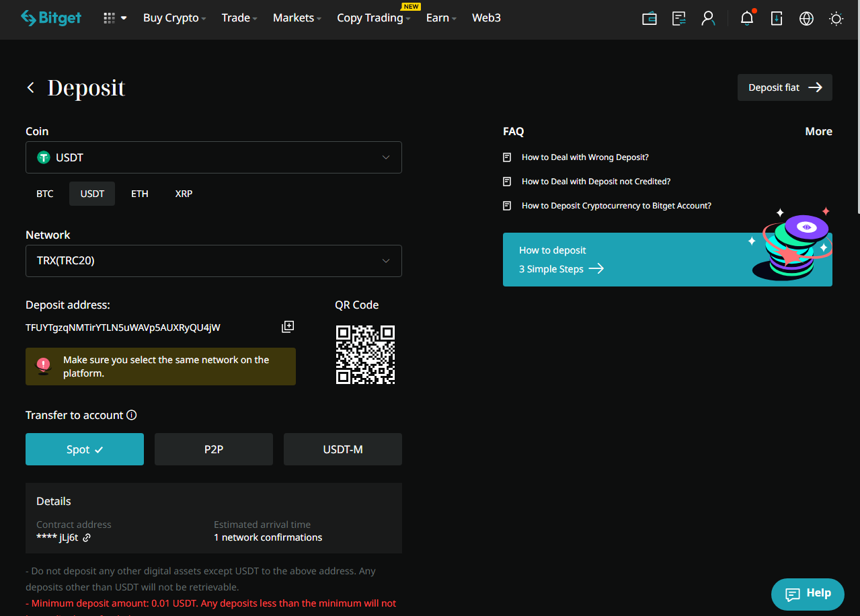
Task: Choose the ETH quick coin option
Action: coord(140,194)
